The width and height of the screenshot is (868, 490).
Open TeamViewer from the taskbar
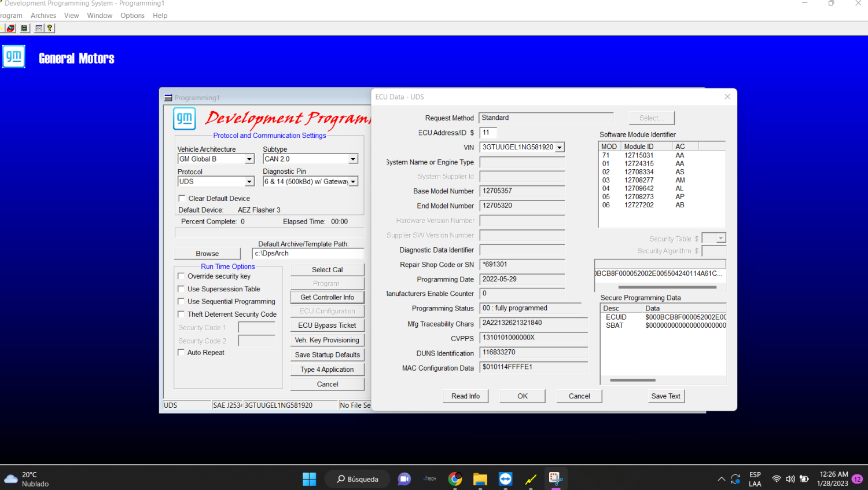tap(505, 479)
